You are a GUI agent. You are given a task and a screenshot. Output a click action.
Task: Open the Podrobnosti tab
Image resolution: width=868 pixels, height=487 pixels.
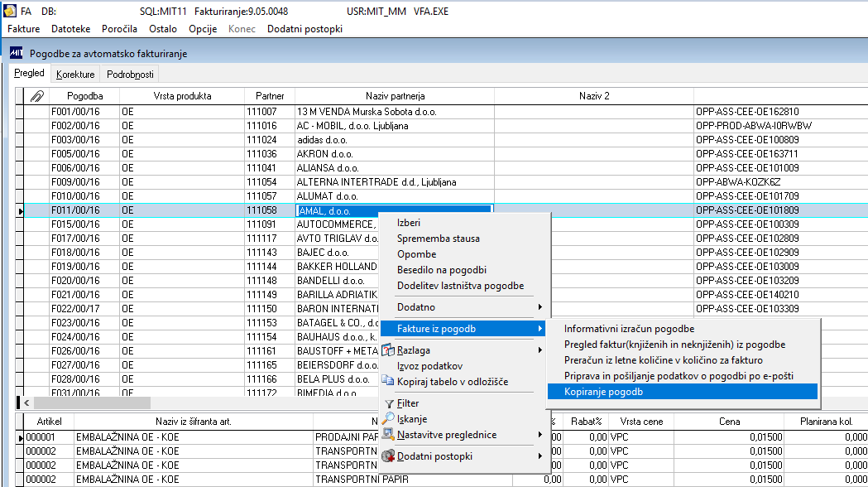[x=130, y=75]
